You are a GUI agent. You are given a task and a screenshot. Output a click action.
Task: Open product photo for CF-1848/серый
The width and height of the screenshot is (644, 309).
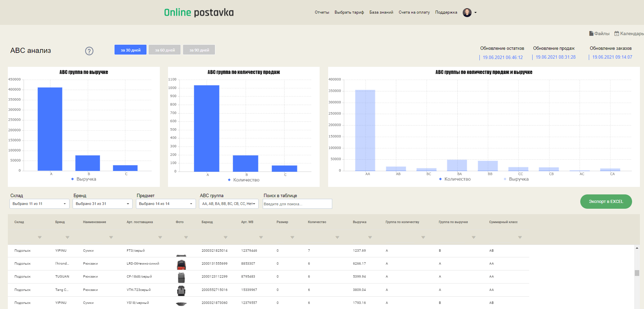181,278
